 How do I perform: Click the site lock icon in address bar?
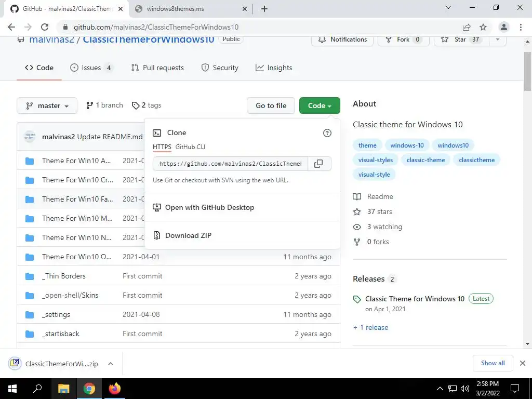click(x=65, y=27)
